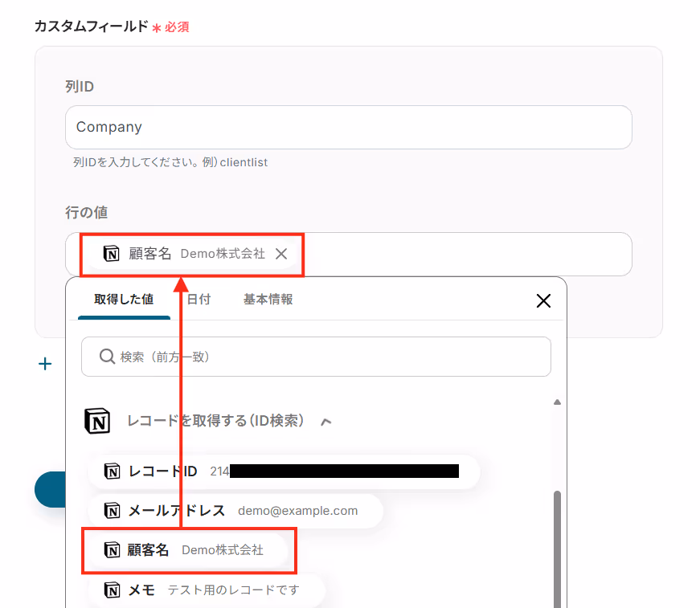Click the popup vertical scrollbar thumb
The width and height of the screenshot is (700, 608).
[x=557, y=549]
